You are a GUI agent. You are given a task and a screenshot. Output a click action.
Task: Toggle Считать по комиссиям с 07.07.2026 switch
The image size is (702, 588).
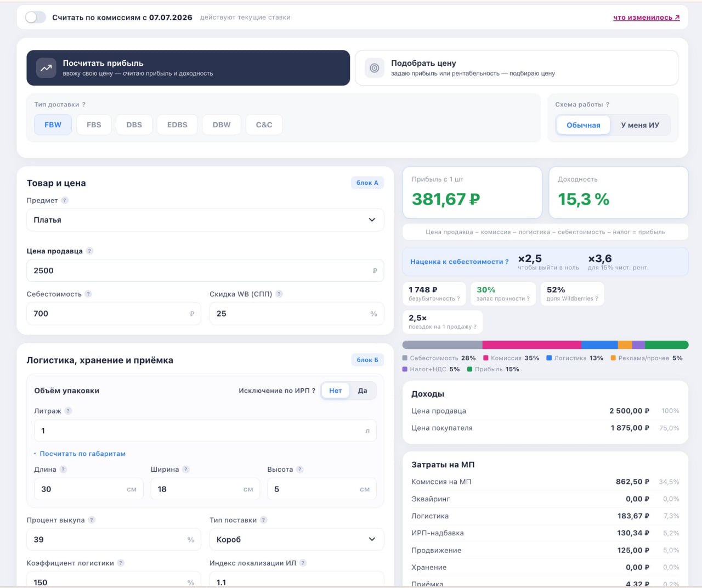[x=36, y=18]
